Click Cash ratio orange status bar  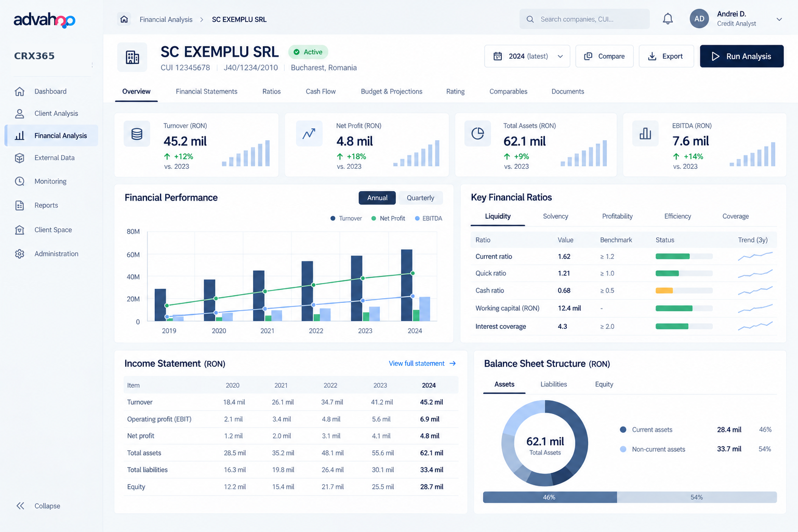point(664,291)
